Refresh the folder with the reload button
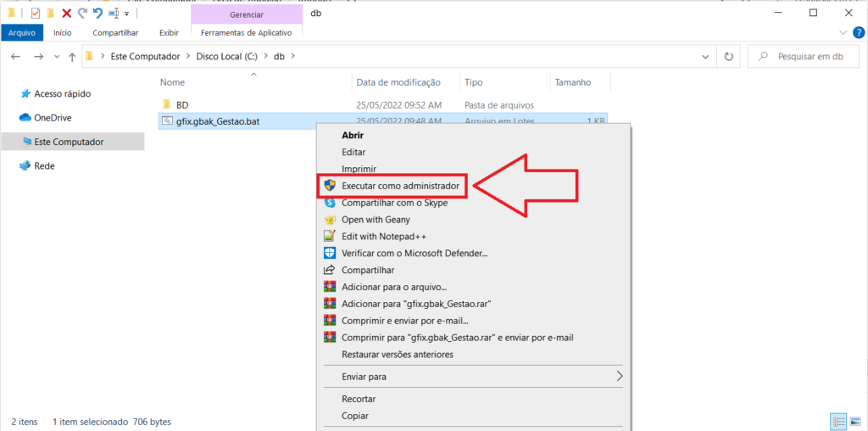 click(x=728, y=56)
